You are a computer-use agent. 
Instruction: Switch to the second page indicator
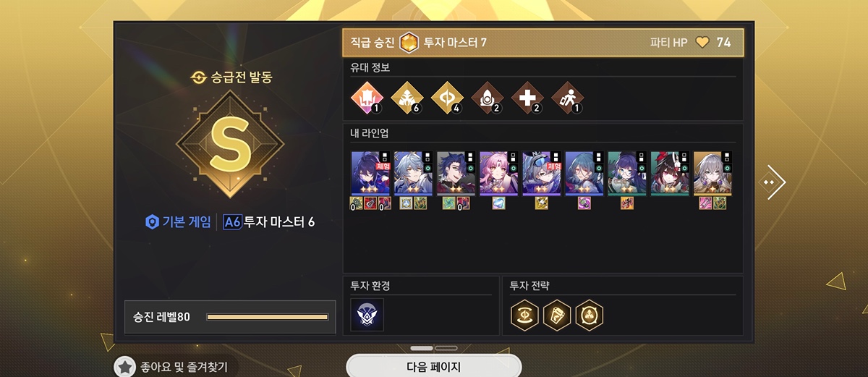point(446,348)
